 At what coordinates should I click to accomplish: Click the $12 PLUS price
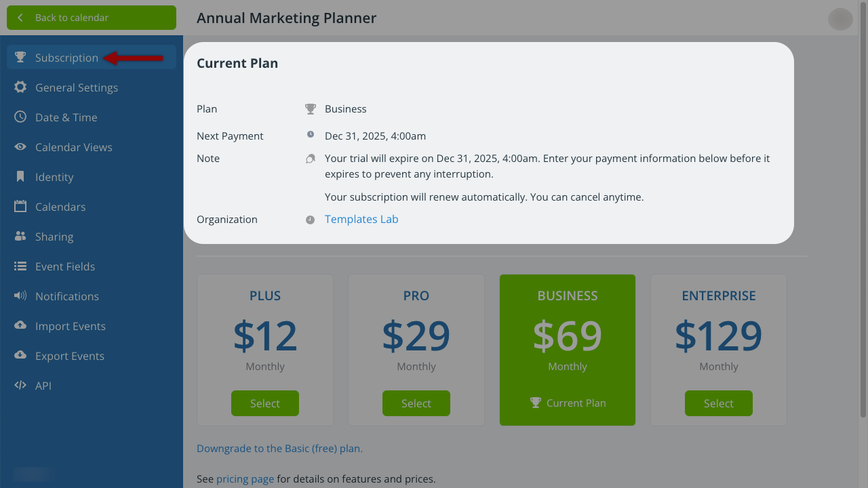[x=265, y=335]
